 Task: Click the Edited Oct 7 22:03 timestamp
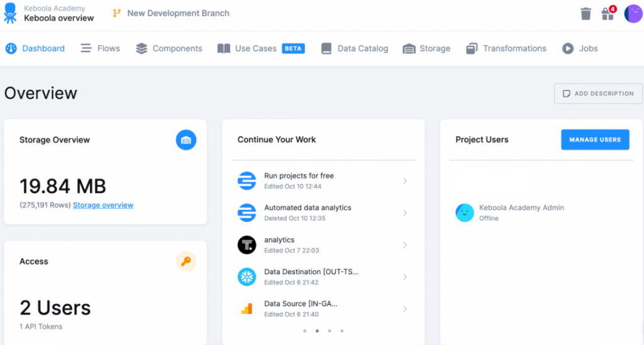coord(292,250)
